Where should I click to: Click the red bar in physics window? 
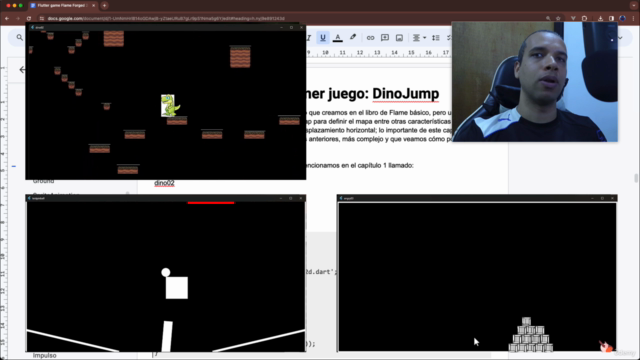[211, 202]
